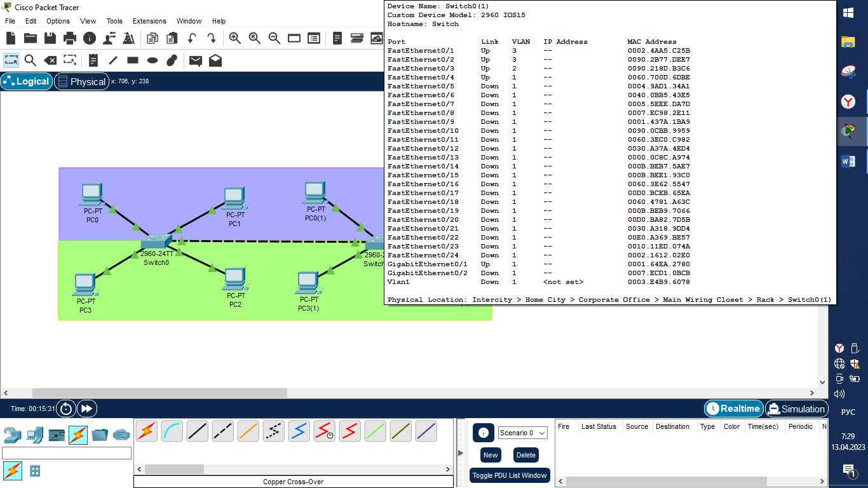Open the Edit menu

pyautogui.click(x=31, y=21)
